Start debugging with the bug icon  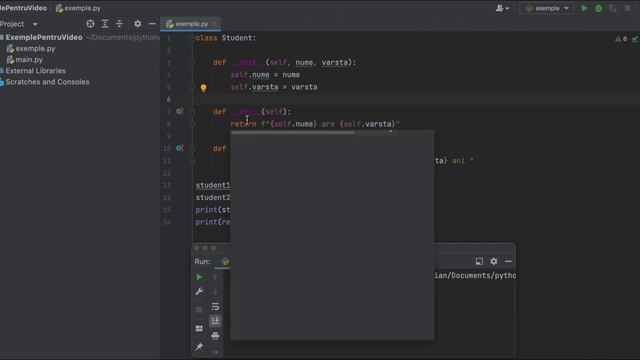coord(598,8)
